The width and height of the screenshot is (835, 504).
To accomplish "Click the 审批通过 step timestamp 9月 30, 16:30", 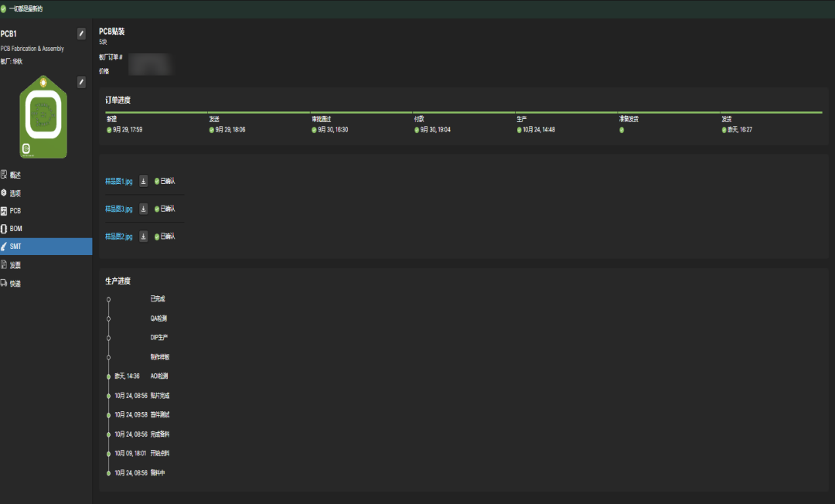I will coord(332,130).
